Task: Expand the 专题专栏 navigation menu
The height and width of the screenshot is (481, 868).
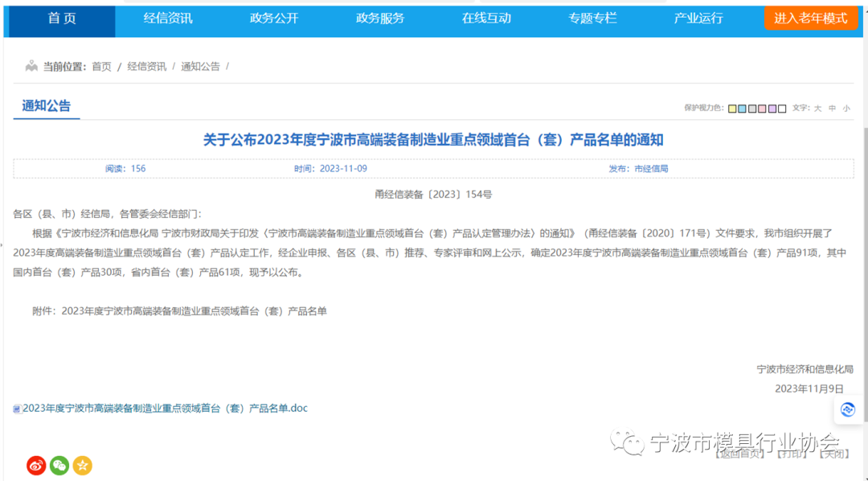Action: click(x=592, y=18)
